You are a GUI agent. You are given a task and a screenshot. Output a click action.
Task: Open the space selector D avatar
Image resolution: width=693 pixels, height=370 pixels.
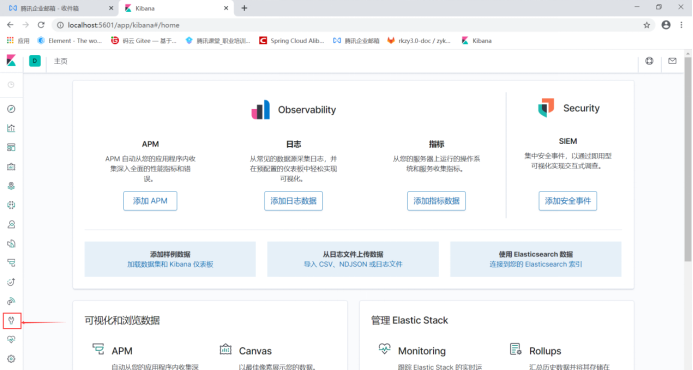[x=34, y=61]
